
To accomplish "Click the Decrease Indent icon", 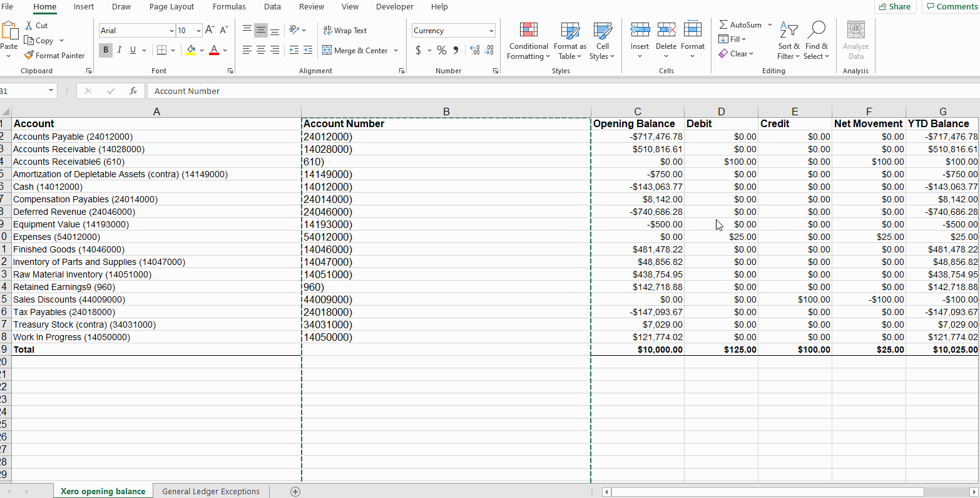I will pos(294,50).
